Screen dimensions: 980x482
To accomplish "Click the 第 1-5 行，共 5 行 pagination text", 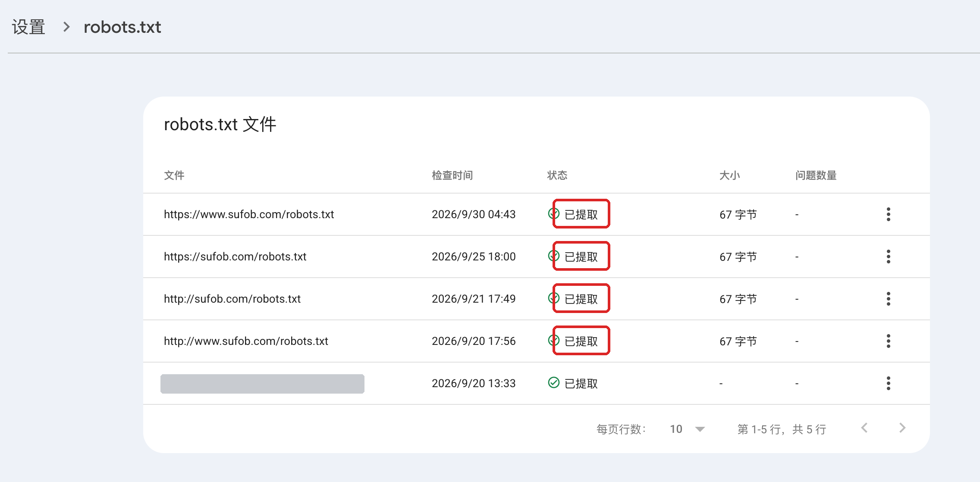I will [x=782, y=429].
